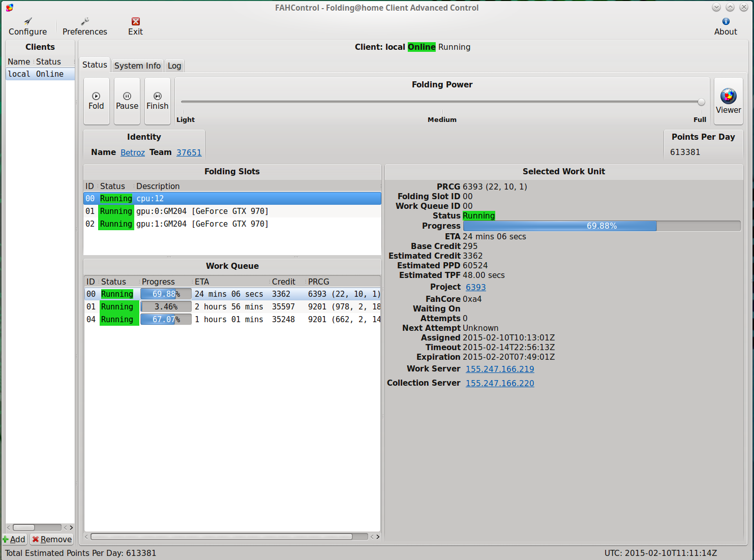This screenshot has width=754, height=560.
Task: Select work queue row 00 at 69.88%
Action: click(x=232, y=294)
